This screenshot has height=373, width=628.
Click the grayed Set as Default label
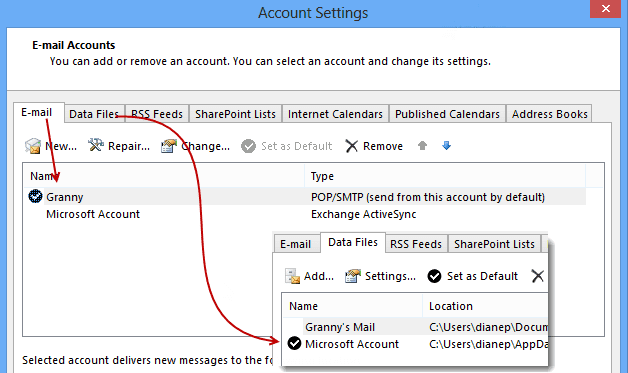pos(297,146)
